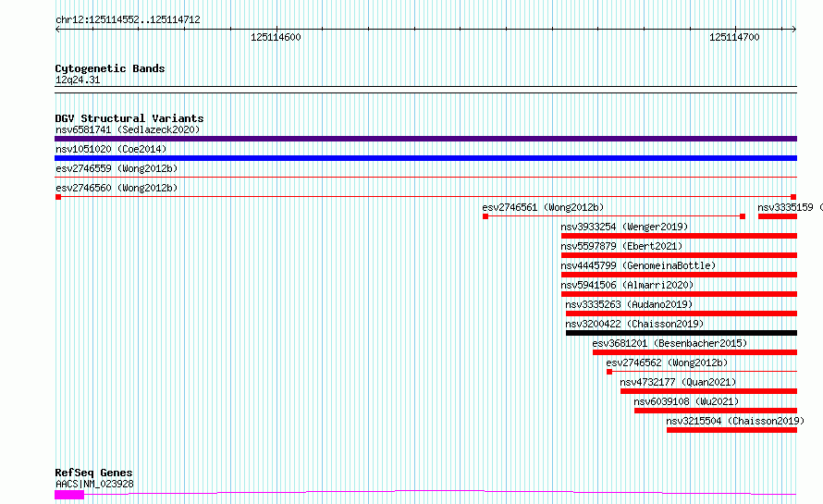Click ruler position label 125114600
The height and width of the screenshot is (504, 823).
276,37
